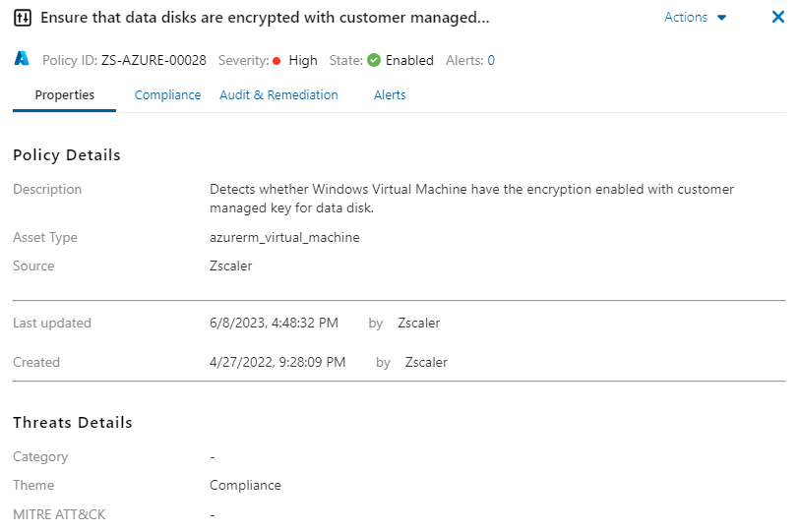This screenshot has height=532, width=800.
Task: Click the Azure logo icon
Action: 22,59
